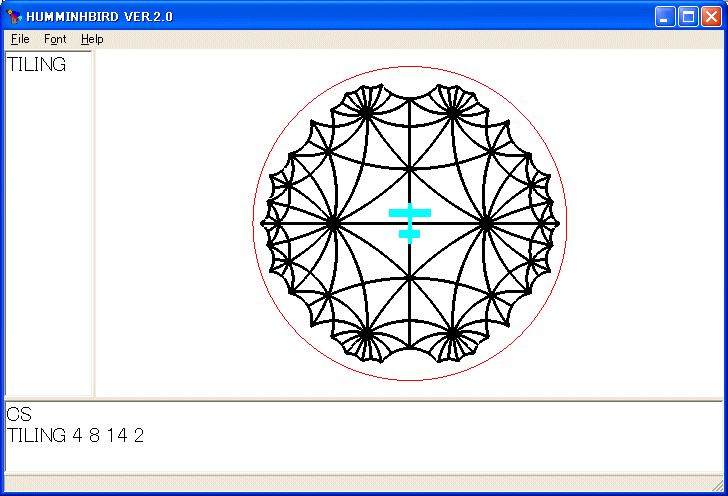The height and width of the screenshot is (496, 728).
Task: Open the File menu
Action: click(x=20, y=39)
